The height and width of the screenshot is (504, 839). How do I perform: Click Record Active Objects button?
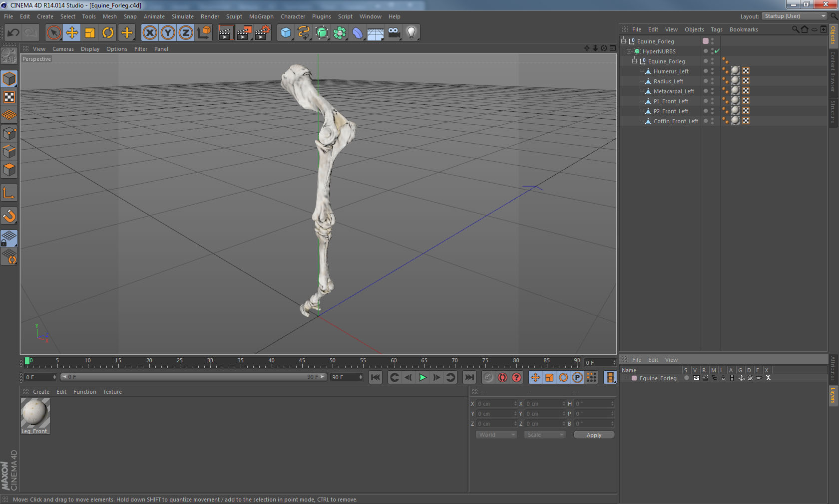click(x=488, y=378)
